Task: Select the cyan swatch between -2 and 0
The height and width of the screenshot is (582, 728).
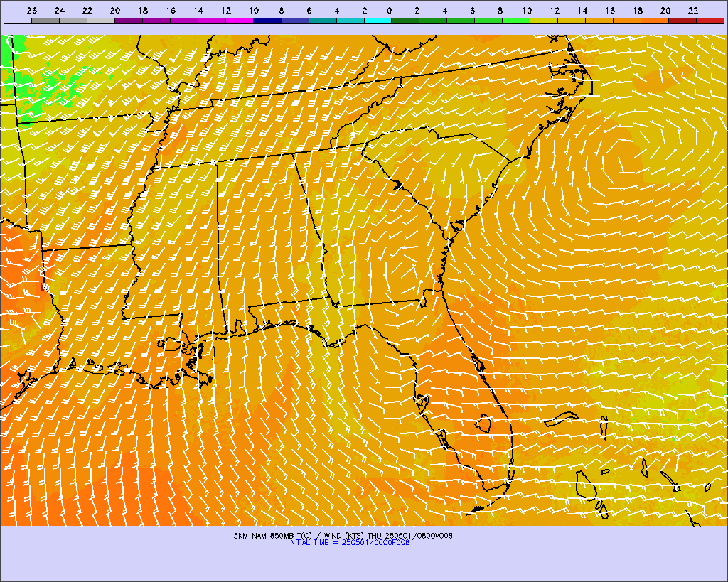Action: coord(378,21)
